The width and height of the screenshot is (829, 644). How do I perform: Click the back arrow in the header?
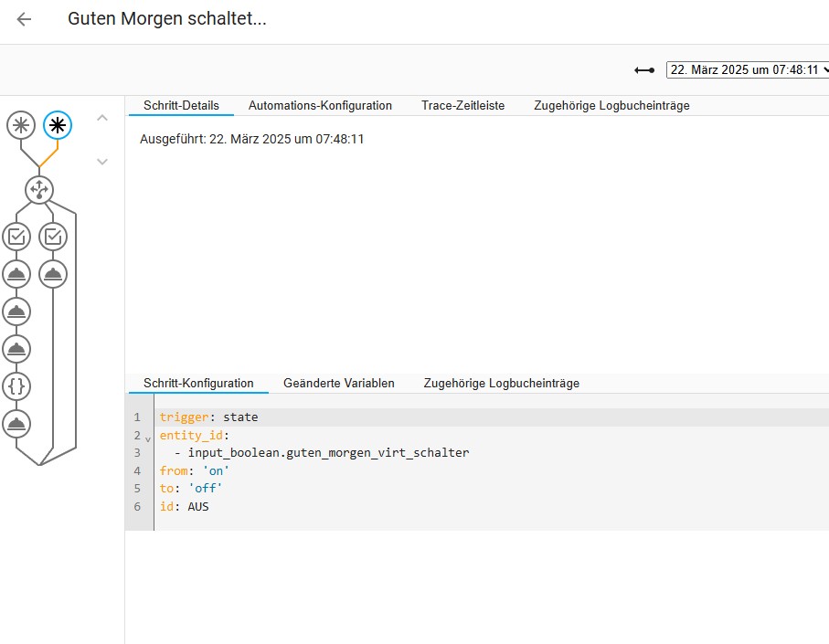(25, 19)
